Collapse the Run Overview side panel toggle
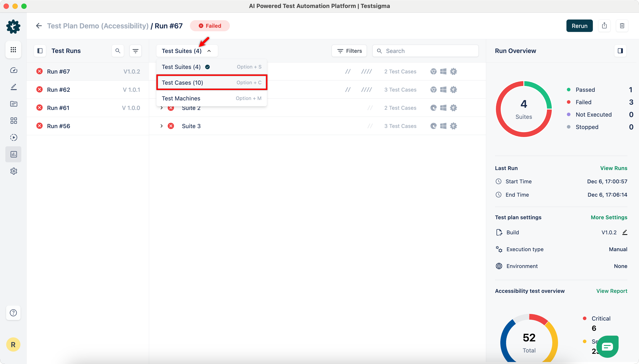This screenshot has height=364, width=639. pos(620,51)
